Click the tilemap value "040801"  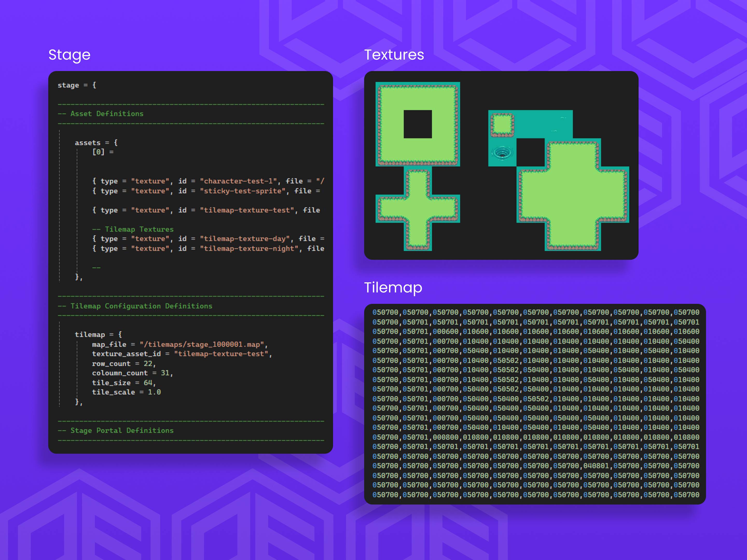(x=596, y=466)
